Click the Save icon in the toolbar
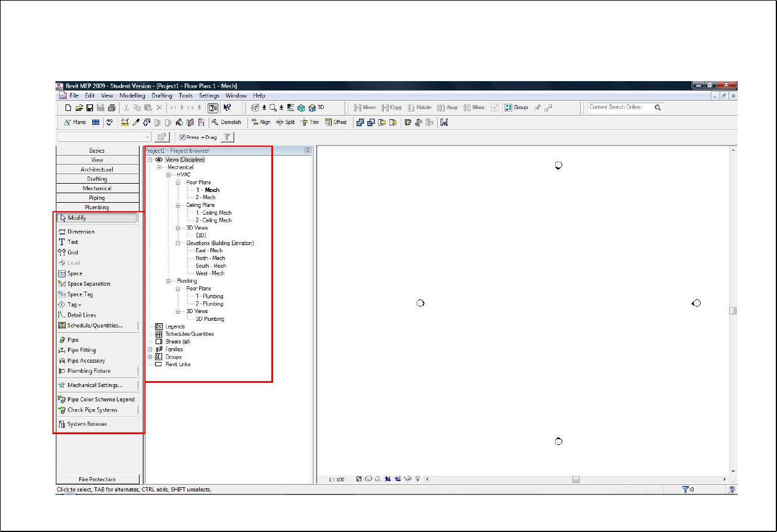Screen dimensions: 777x532 pos(89,108)
